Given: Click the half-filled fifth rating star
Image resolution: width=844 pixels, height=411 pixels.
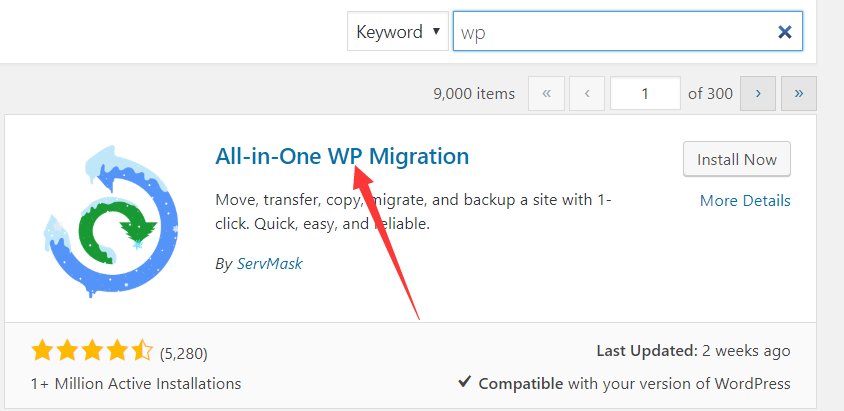Looking at the screenshot, I should 142,351.
